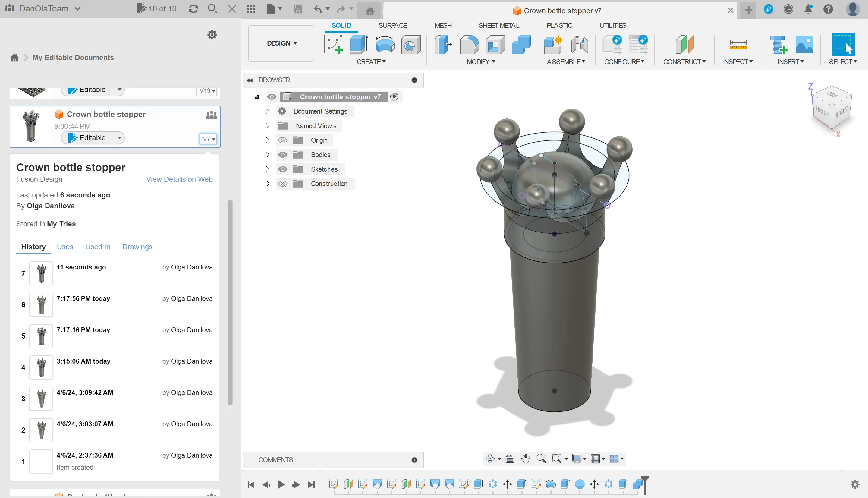Toggle Sketches folder visibility eye
Image resolution: width=868 pixels, height=498 pixels.
(282, 169)
